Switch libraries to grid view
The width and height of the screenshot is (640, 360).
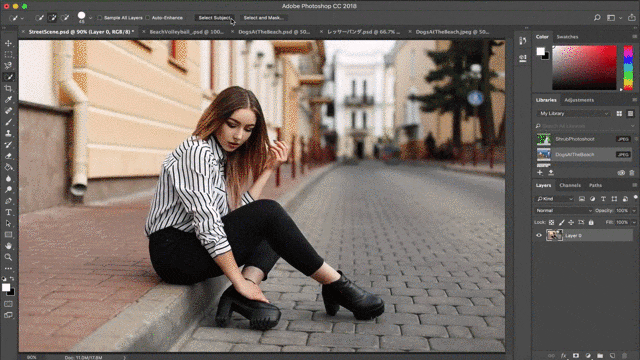[619, 113]
